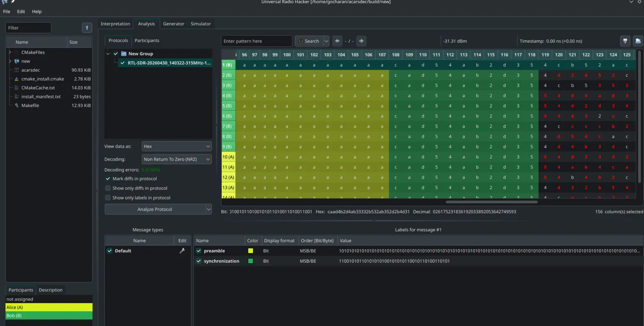The width and height of the screenshot is (644, 326).
Task: Toggle the Default message type checkbox
Action: [110, 251]
